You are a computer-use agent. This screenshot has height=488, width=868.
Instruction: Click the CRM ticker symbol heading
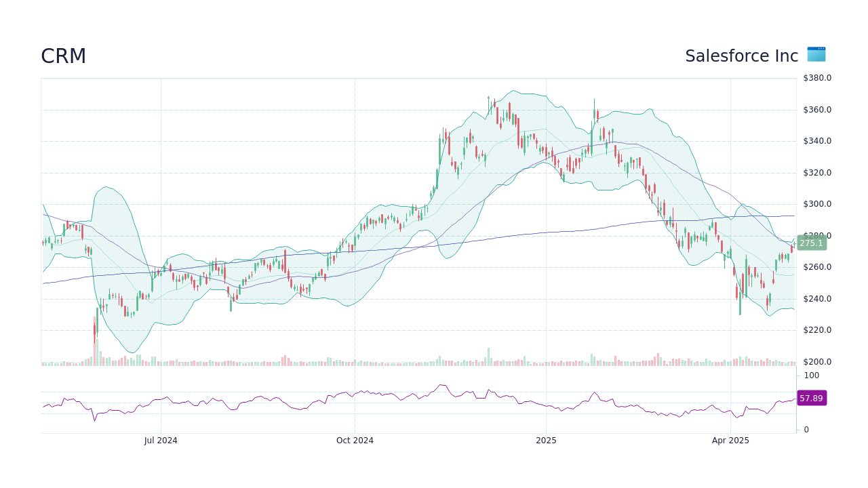pos(63,56)
